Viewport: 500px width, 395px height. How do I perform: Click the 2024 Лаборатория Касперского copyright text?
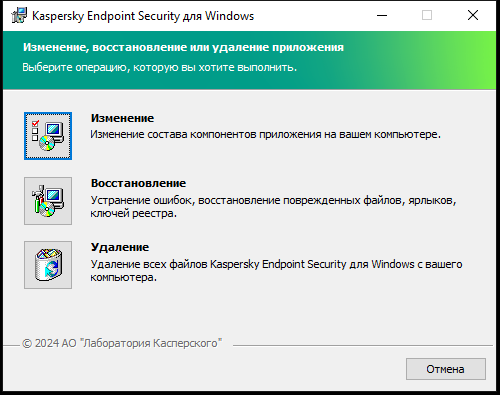122,343
